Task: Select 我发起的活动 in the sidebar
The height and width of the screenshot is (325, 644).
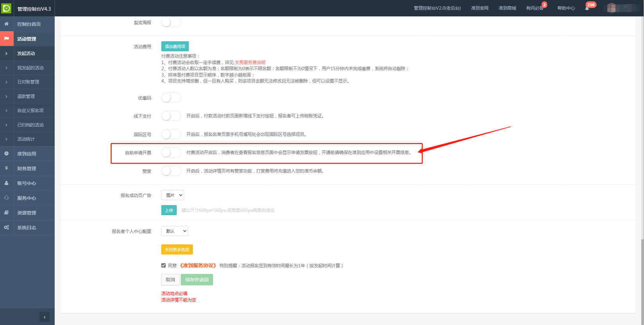Action: tap(30, 68)
